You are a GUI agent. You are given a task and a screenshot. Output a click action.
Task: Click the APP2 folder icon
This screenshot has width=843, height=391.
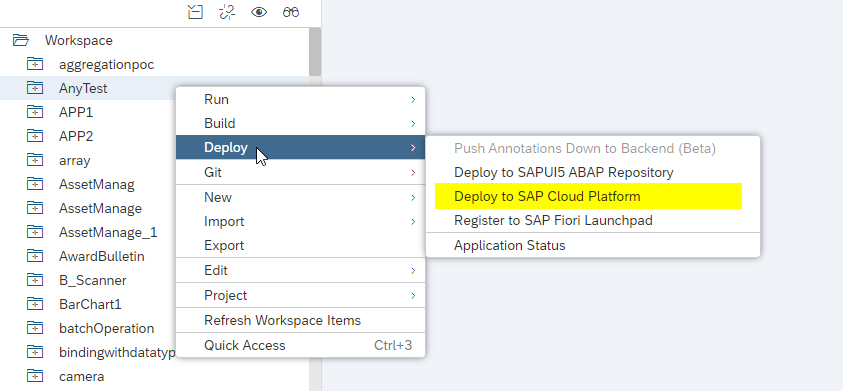(x=35, y=136)
